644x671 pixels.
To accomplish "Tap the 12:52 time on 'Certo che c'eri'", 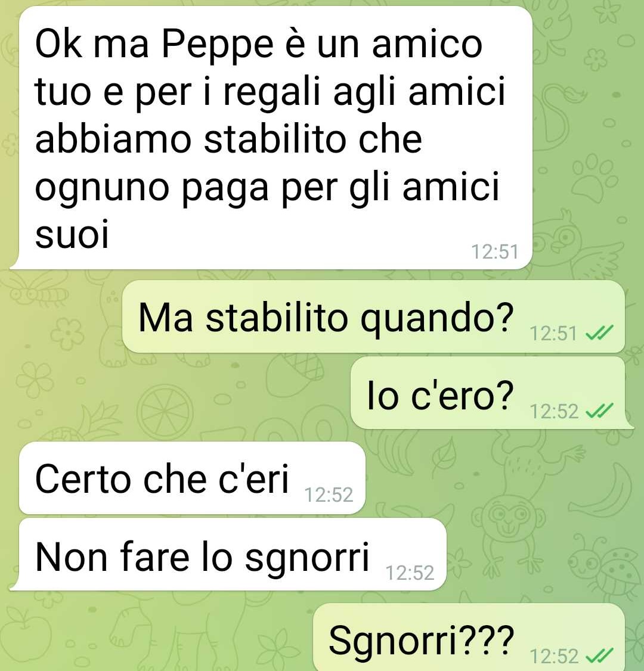I will pyautogui.click(x=329, y=495).
